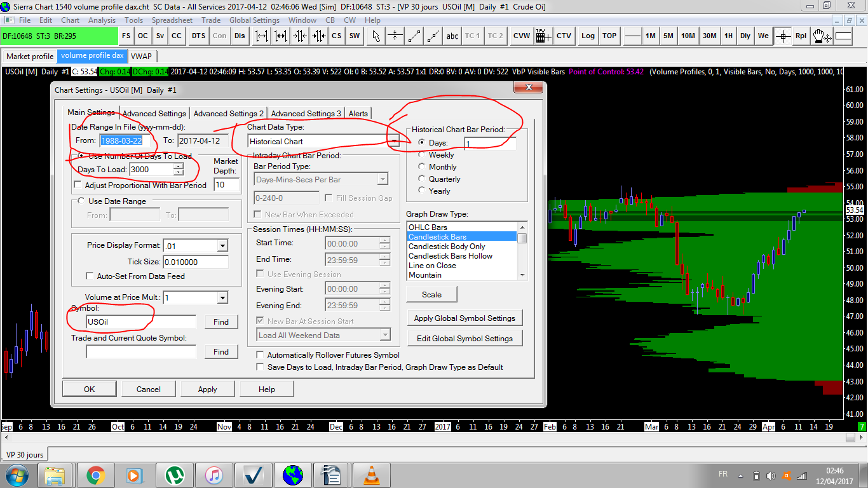This screenshot has width=868, height=488.
Task: Click Apply Global Symbol Settings
Action: (465, 318)
